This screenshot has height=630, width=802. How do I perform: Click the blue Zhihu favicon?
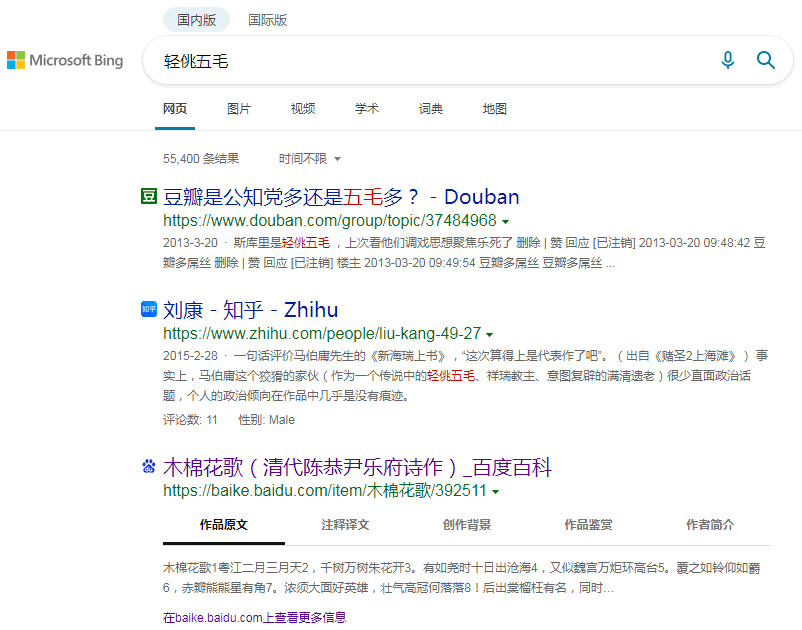tap(149, 309)
